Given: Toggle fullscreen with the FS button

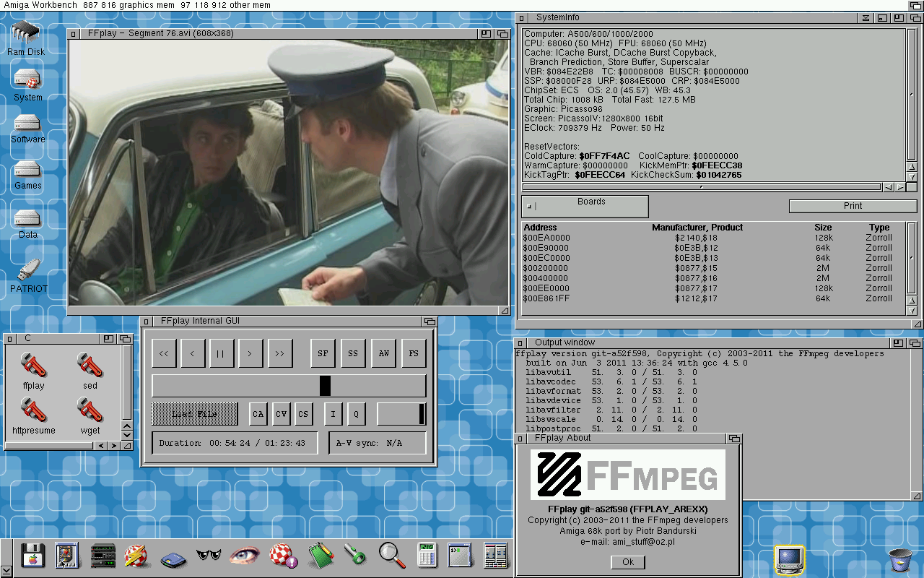Looking at the screenshot, I should click(414, 353).
